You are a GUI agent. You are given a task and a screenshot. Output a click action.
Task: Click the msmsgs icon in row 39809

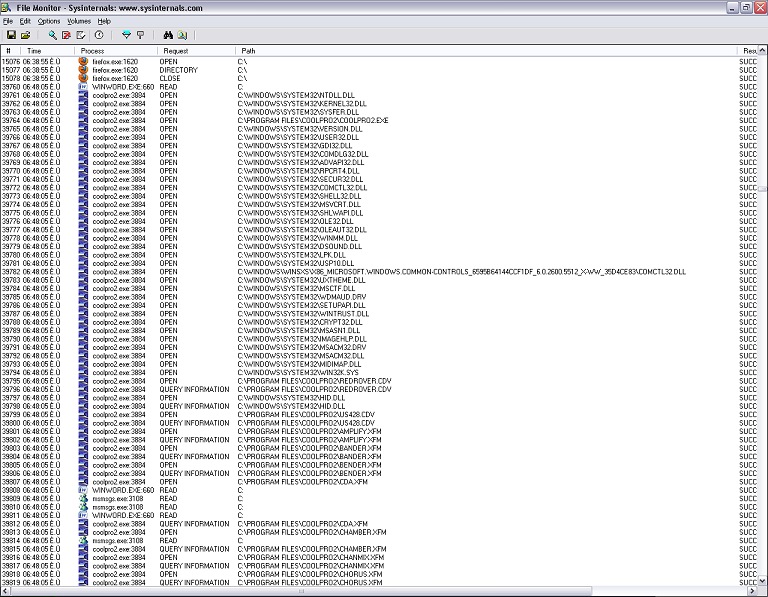(x=83, y=499)
